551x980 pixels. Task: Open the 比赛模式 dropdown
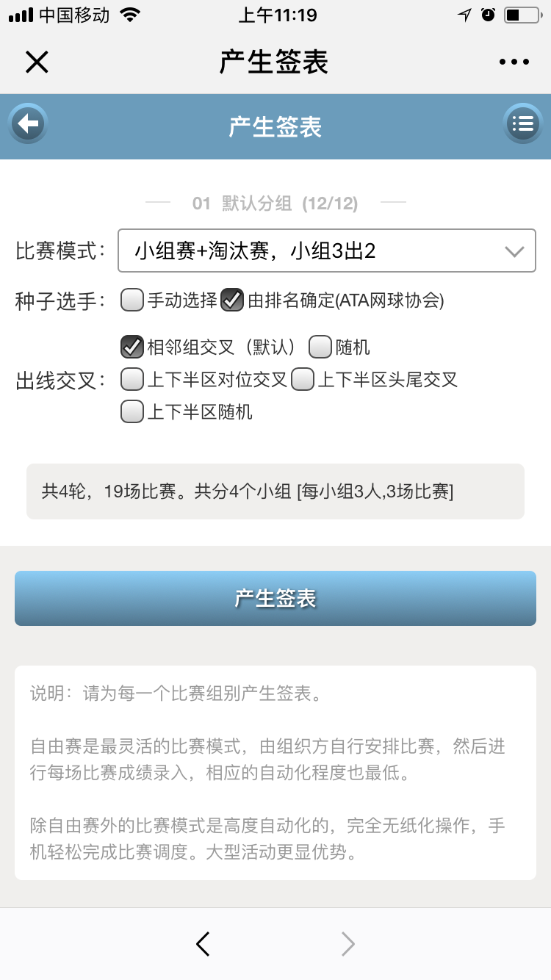(327, 251)
